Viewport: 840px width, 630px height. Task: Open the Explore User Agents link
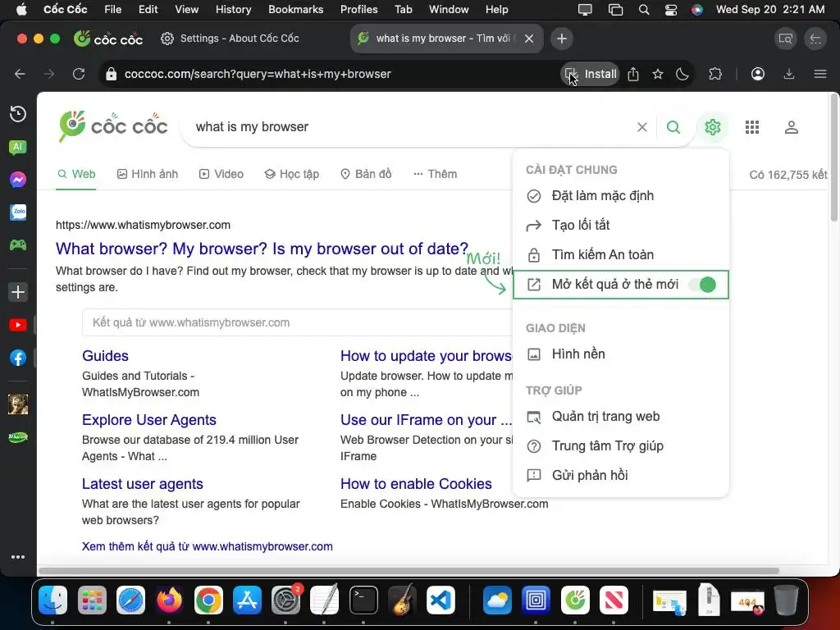coord(149,420)
